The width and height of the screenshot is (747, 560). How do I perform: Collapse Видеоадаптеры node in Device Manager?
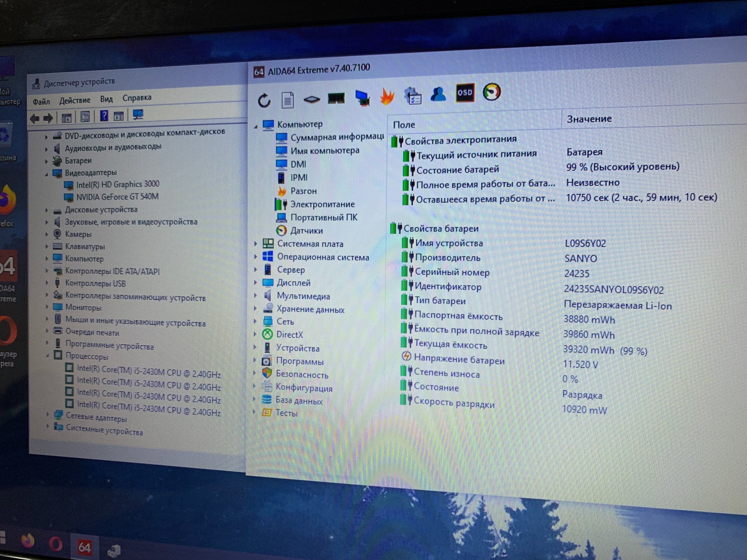coord(46,174)
